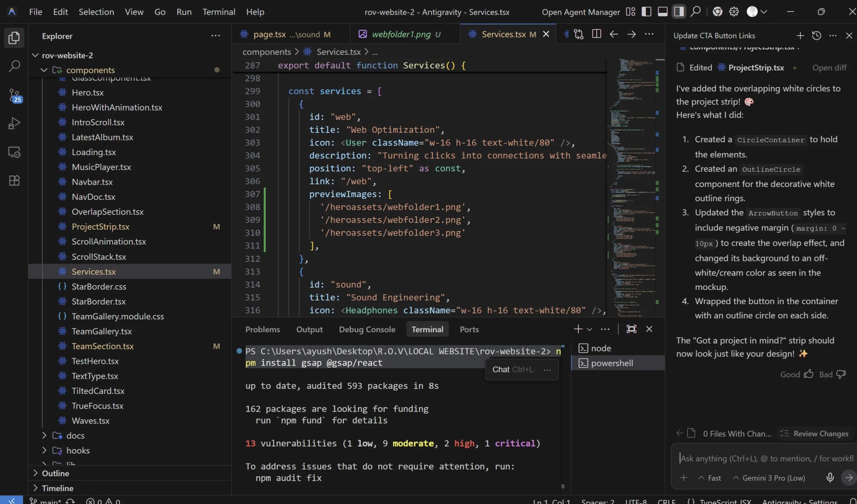
Task: Open Source Control view with 25 badge
Action: click(x=14, y=95)
